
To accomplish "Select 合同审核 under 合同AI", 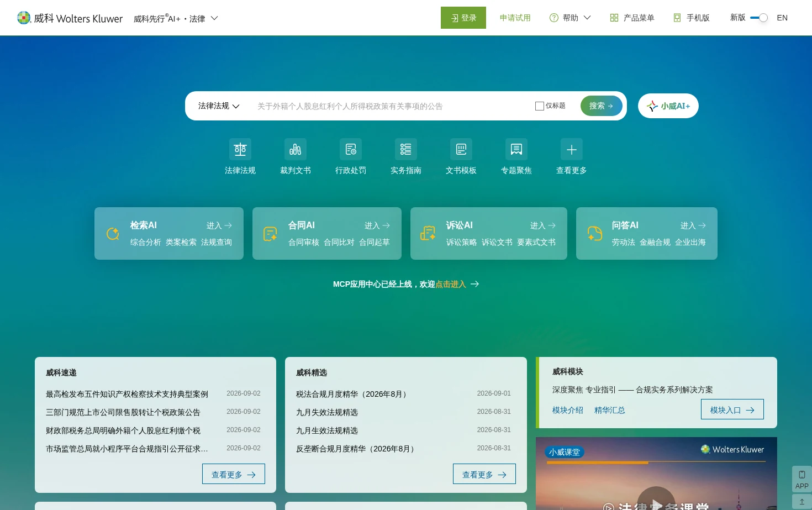I will tap(304, 242).
